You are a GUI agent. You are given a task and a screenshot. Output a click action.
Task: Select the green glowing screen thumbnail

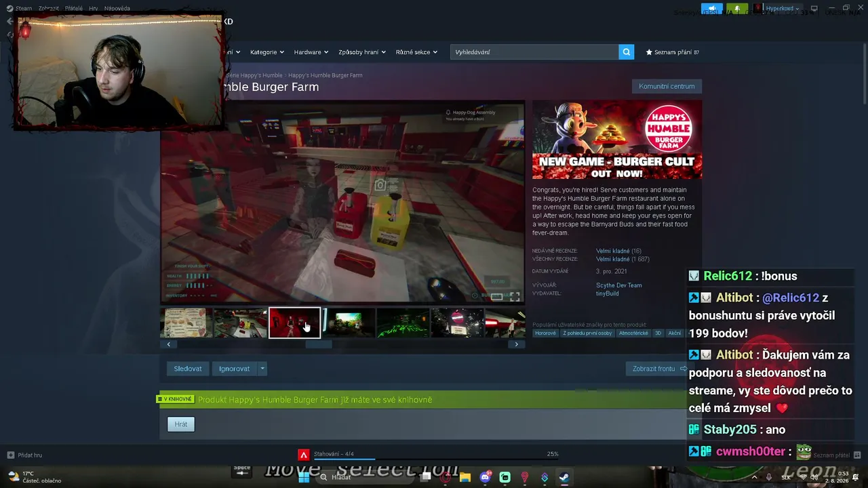(349, 323)
